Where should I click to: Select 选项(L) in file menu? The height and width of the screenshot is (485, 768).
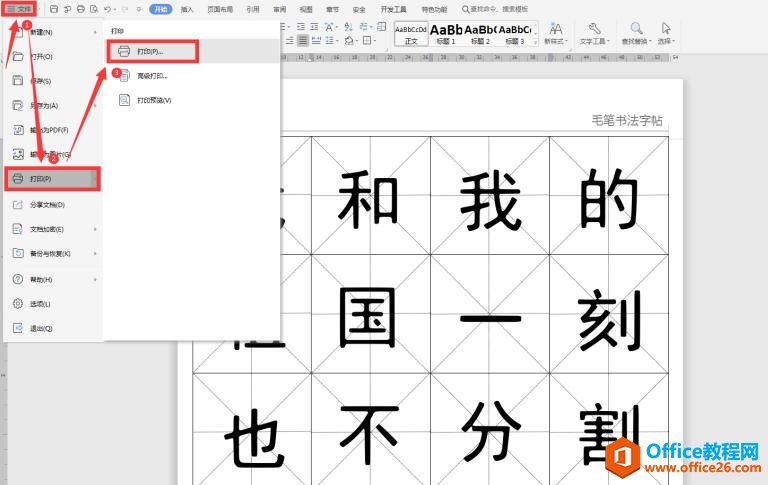[52, 304]
